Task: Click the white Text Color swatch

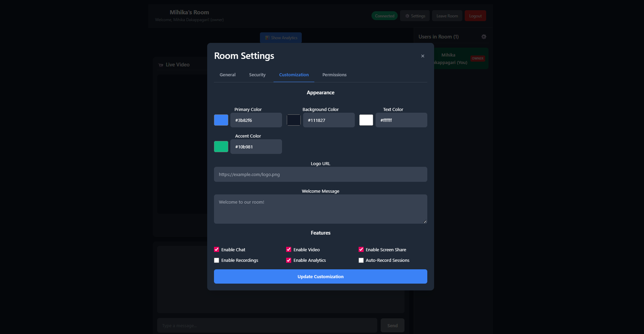Action: pos(366,120)
